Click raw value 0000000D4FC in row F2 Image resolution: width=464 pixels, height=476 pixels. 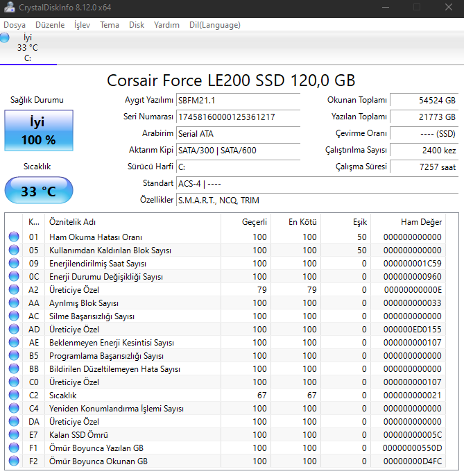tap(413, 461)
